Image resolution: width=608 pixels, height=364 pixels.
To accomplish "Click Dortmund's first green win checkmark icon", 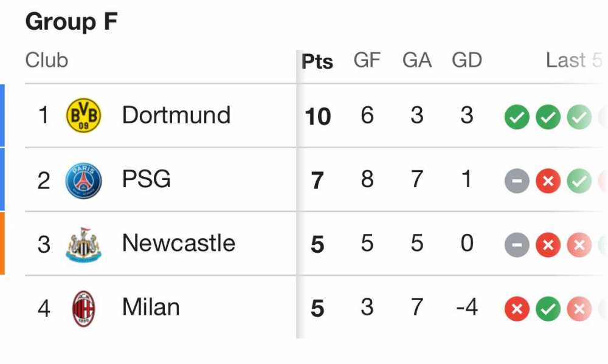I will [517, 117].
